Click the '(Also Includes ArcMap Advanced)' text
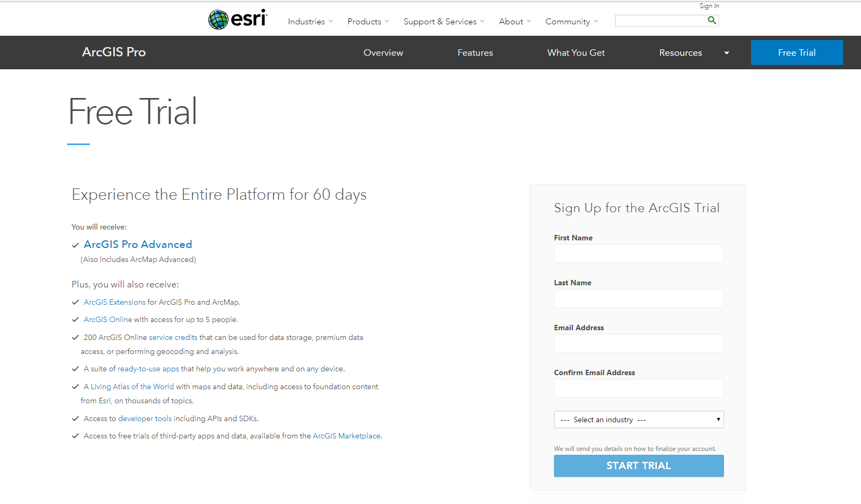861x504 pixels. tap(138, 259)
